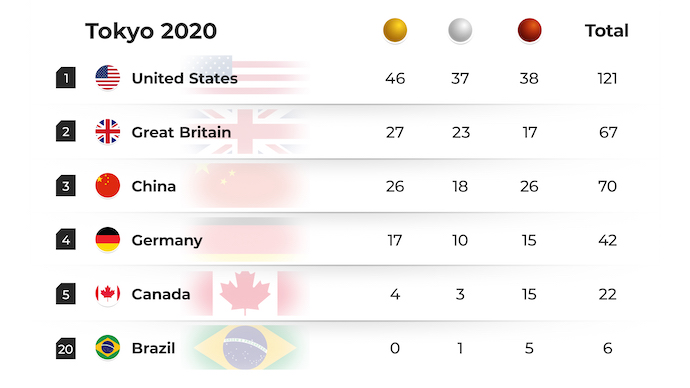Click the Brazil round flag icon
This screenshot has width=690, height=388.
coord(108,348)
